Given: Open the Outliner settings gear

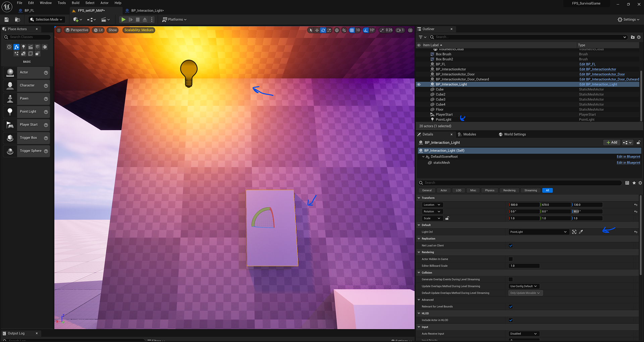Looking at the screenshot, I should (639, 37).
